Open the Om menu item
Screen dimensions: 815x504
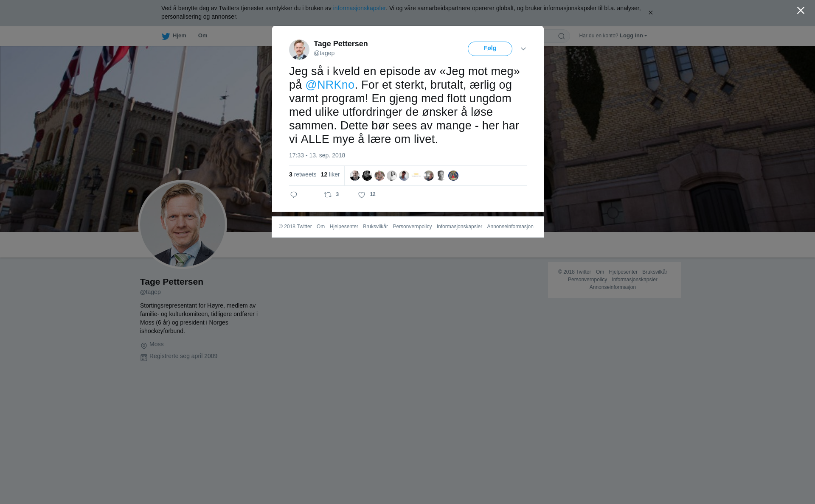point(202,36)
